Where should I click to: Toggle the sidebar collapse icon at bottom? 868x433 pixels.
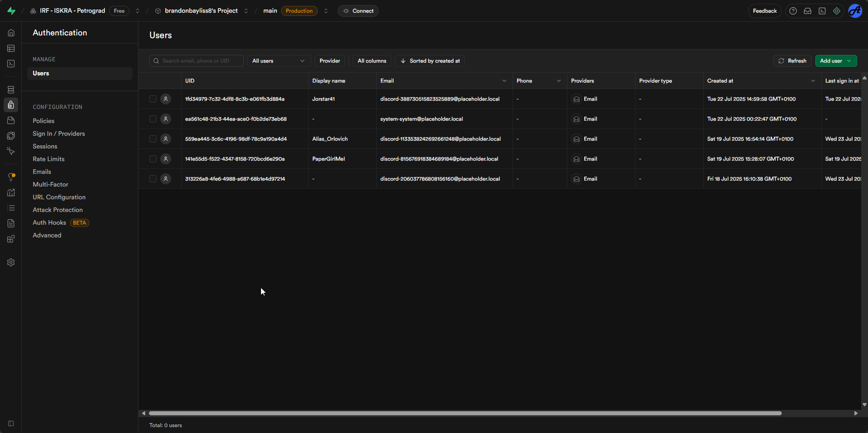pos(11,423)
